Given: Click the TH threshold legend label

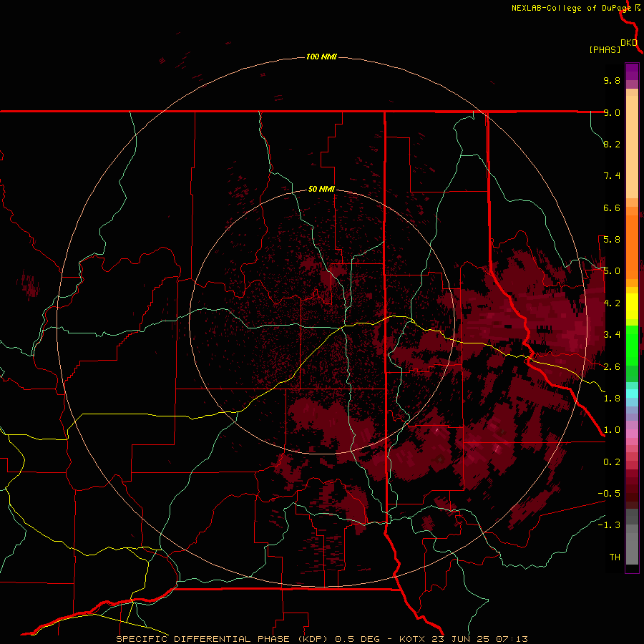Looking at the screenshot, I should 615,557.
